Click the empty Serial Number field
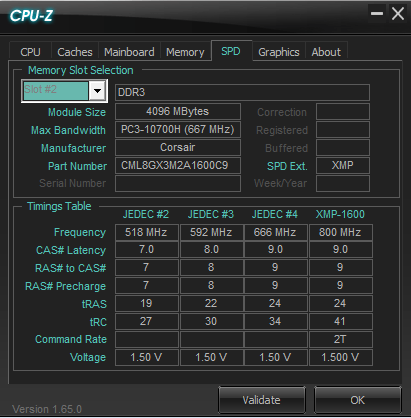 tap(178, 183)
